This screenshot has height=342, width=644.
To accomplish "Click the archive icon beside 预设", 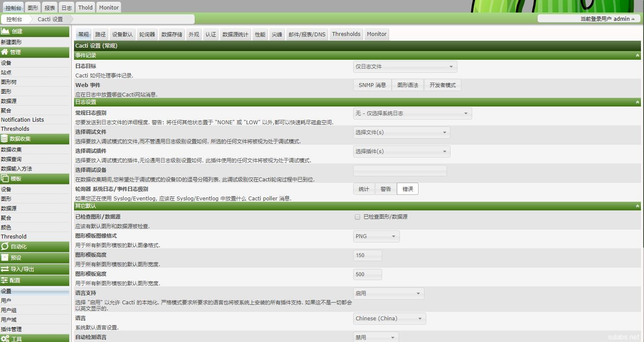I will coord(5,258).
